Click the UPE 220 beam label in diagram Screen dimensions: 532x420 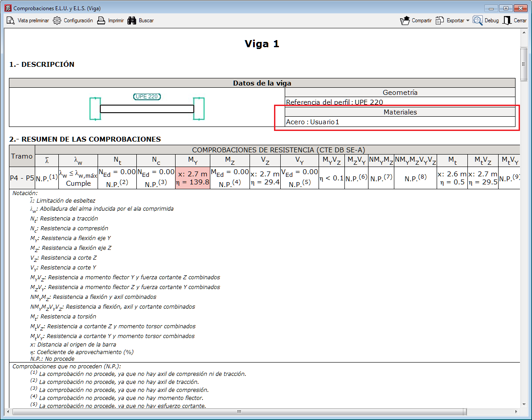[147, 97]
